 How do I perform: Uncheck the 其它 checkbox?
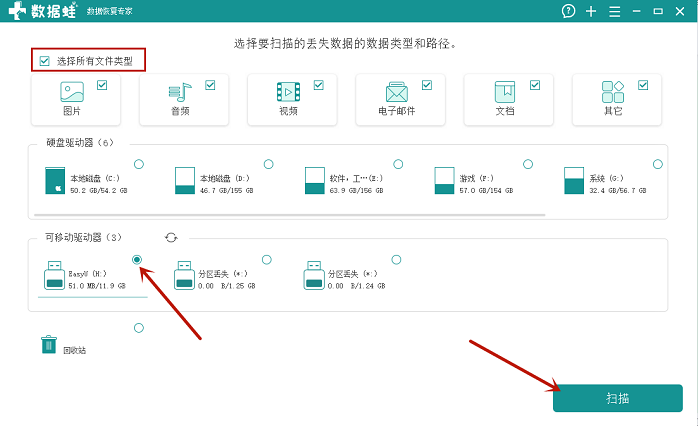coord(643,85)
